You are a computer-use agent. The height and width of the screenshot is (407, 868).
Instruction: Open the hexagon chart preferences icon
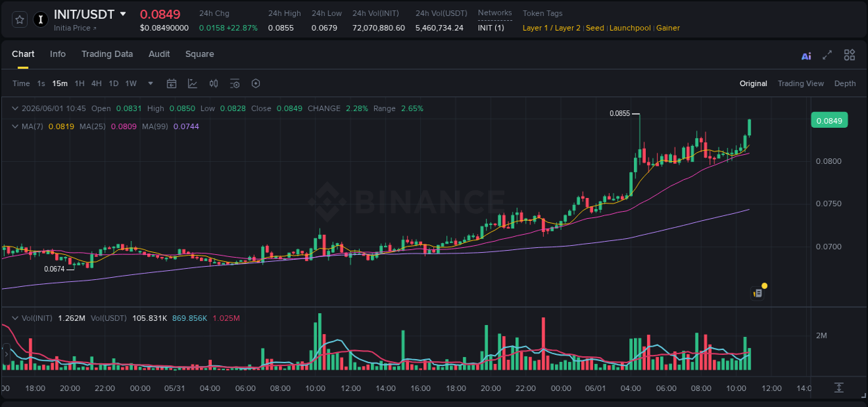tap(256, 83)
